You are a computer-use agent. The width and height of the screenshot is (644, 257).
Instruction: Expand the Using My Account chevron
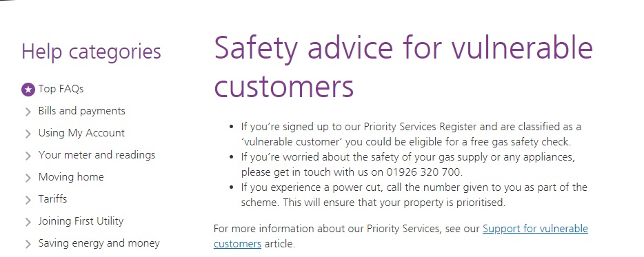pyautogui.click(x=28, y=134)
